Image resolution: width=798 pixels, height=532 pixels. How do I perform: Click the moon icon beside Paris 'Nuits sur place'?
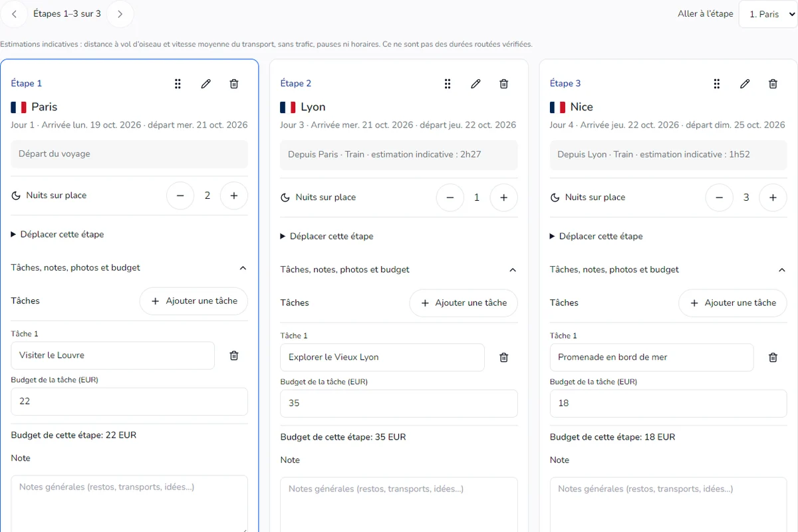(x=16, y=196)
